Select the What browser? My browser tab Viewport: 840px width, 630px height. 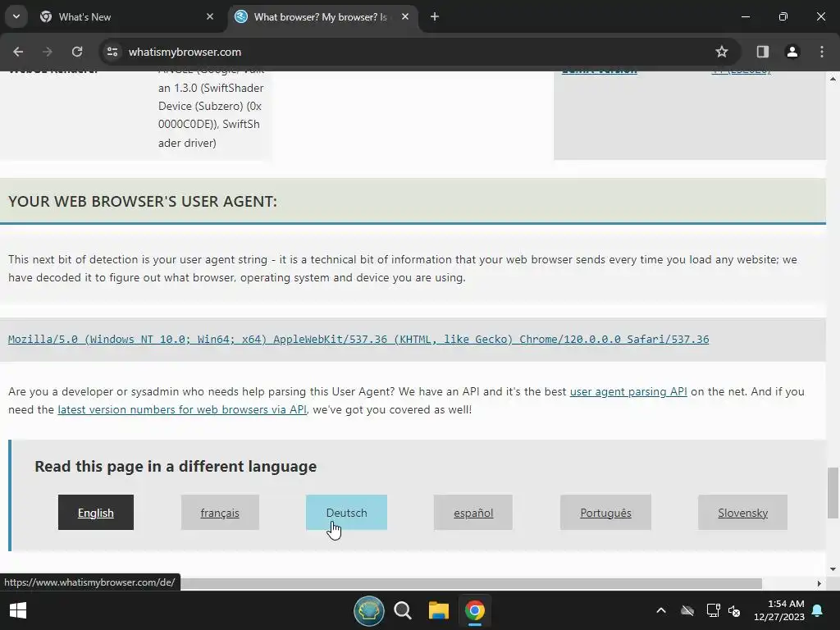323,16
